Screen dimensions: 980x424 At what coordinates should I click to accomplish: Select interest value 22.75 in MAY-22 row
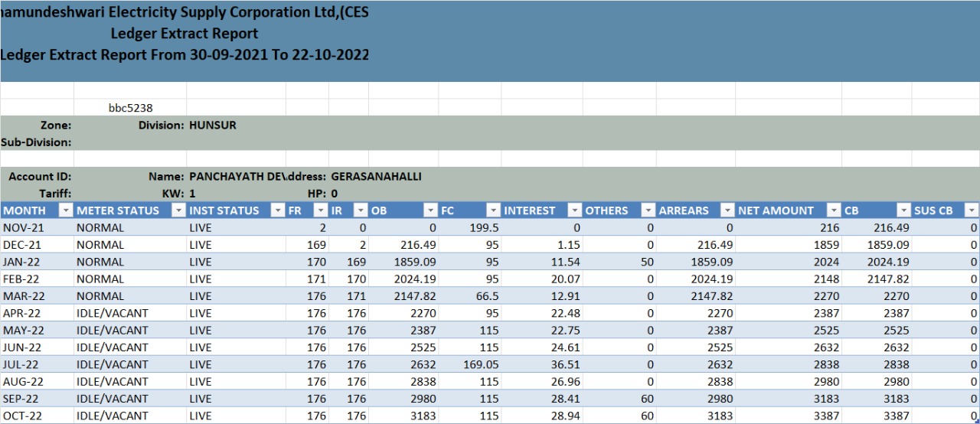click(x=542, y=331)
